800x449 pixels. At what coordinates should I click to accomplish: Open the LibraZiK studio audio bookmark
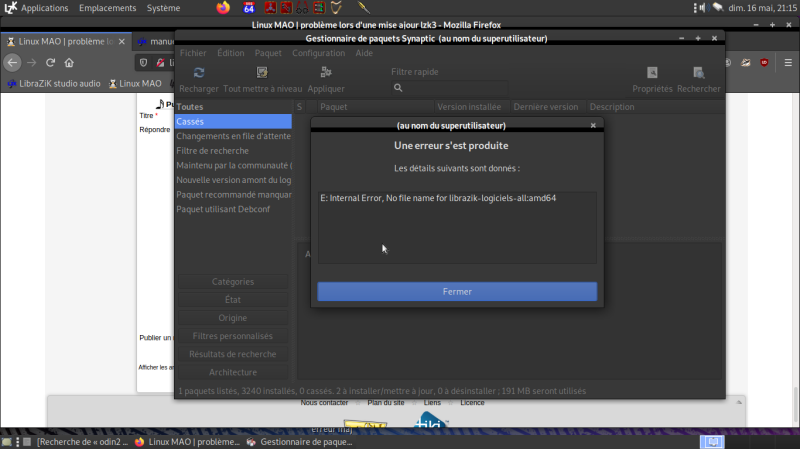click(x=54, y=84)
